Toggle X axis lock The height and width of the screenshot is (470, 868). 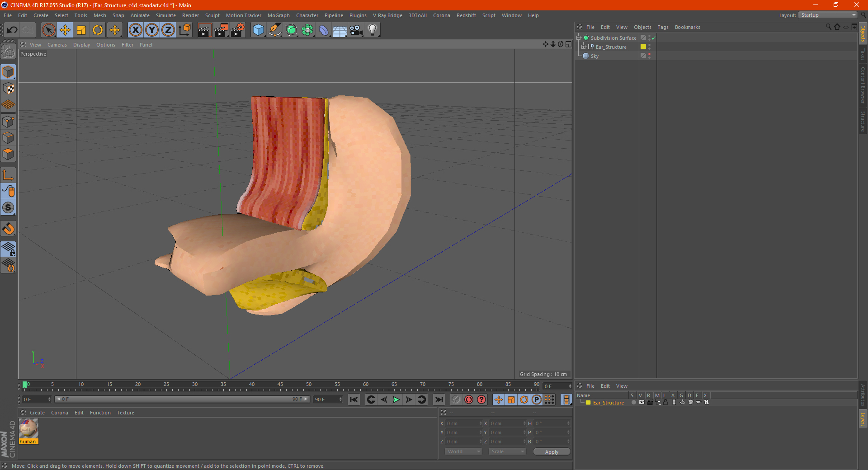click(135, 30)
